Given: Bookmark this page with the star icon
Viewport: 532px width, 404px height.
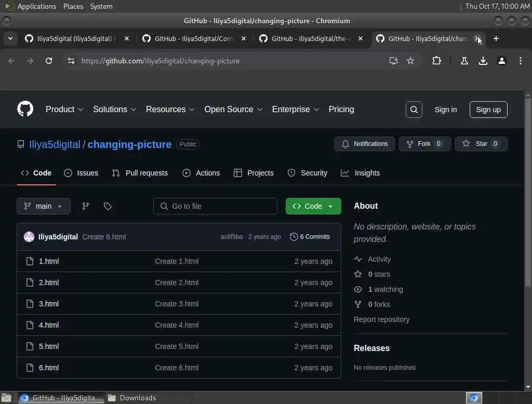Looking at the screenshot, I should click(x=410, y=61).
